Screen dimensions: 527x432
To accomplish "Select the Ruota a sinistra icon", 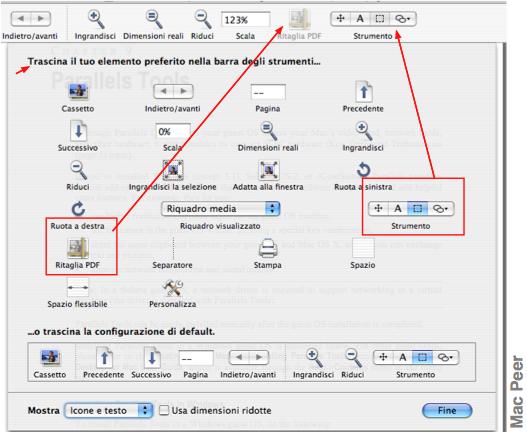I will click(x=364, y=170).
